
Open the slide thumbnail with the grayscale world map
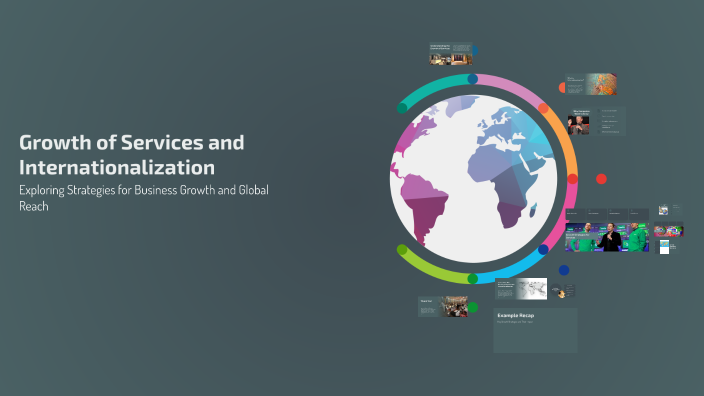click(521, 288)
